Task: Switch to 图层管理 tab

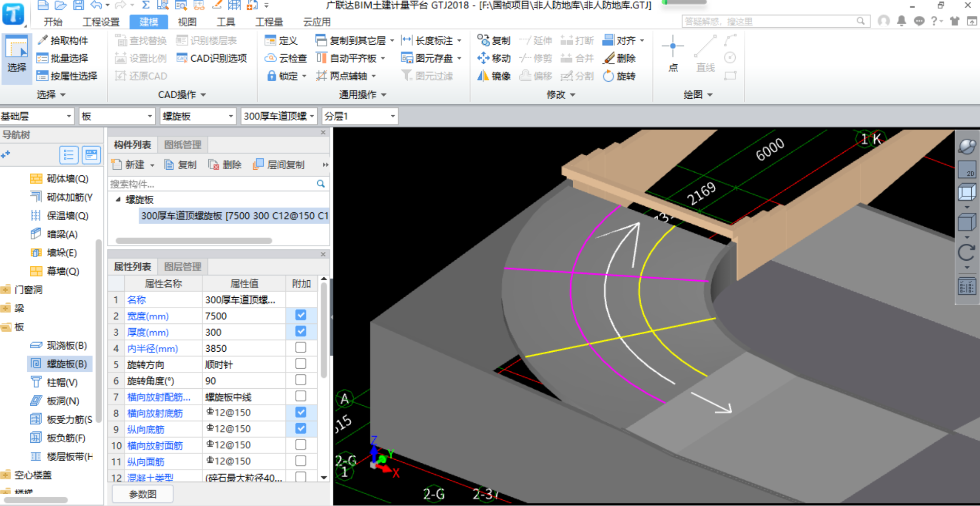Action: click(x=183, y=267)
